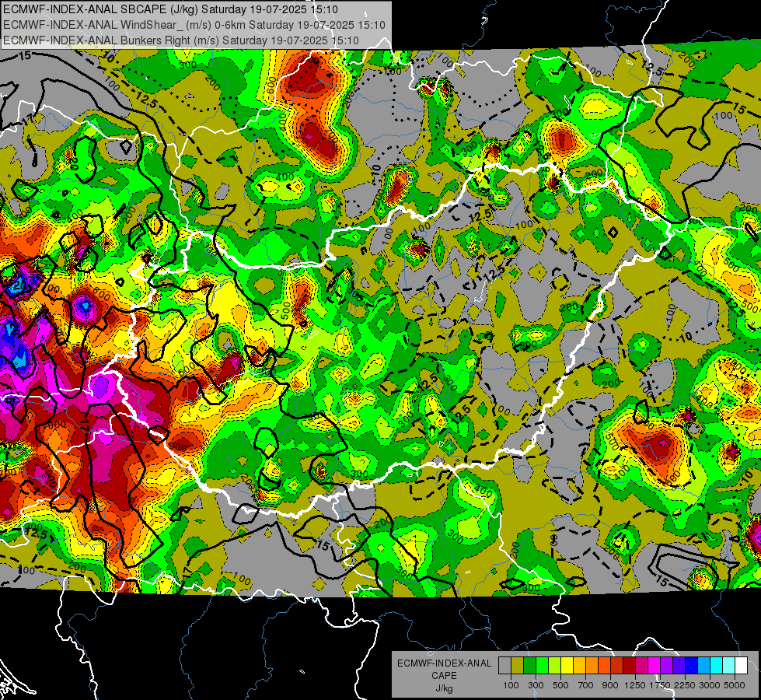
Task: Click the J/kg unit label in legend
Action: tap(444, 688)
